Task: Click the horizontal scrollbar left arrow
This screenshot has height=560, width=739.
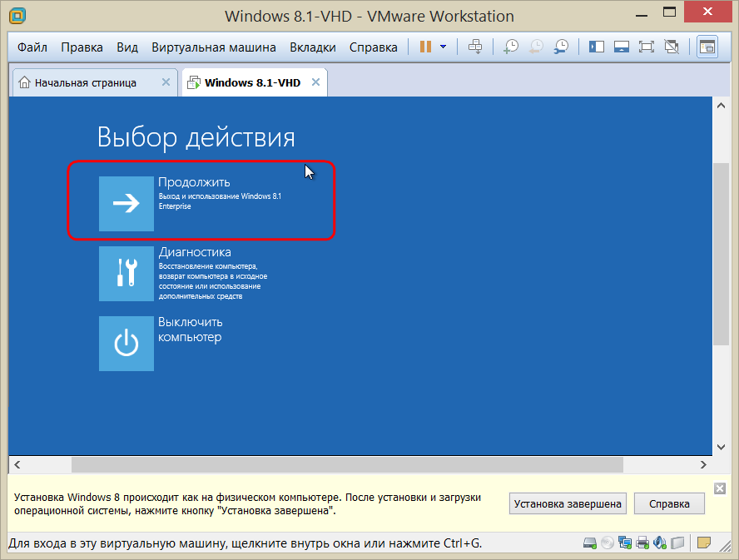Action: tap(17, 465)
